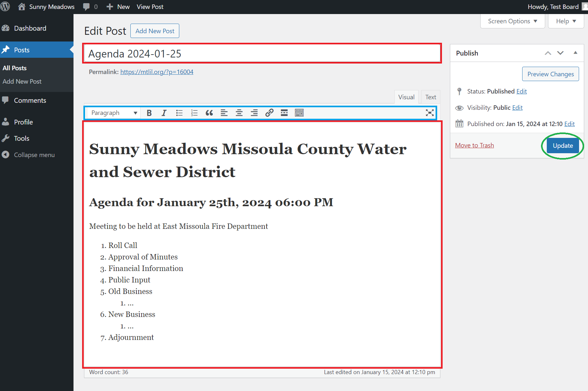Viewport: 588px width, 391px height.
Task: Open View Post in admin bar
Action: point(150,7)
